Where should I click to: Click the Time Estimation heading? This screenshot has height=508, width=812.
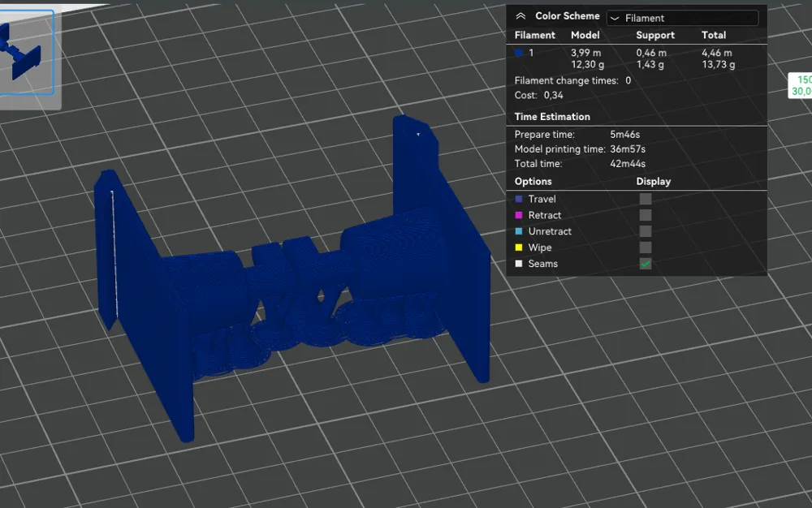(x=552, y=117)
